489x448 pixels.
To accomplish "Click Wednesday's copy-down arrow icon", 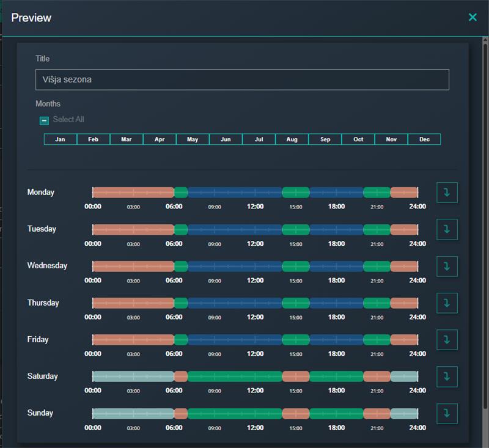I will click(x=447, y=266).
